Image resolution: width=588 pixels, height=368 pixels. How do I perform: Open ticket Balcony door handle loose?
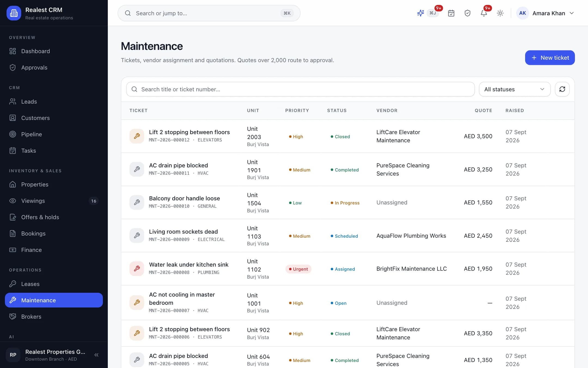184,198
